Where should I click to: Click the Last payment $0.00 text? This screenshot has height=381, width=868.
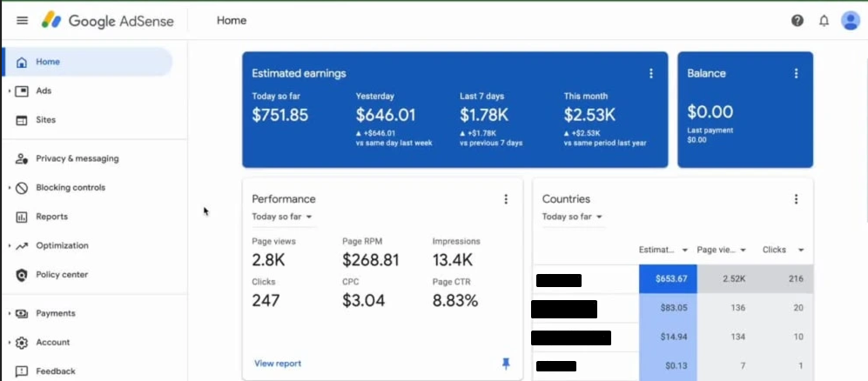click(x=710, y=136)
